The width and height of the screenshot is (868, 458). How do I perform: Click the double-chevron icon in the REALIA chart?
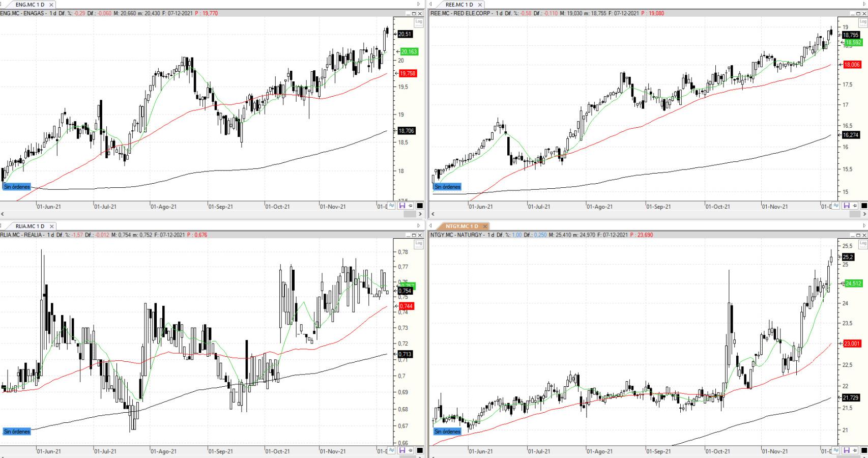pyautogui.click(x=392, y=450)
